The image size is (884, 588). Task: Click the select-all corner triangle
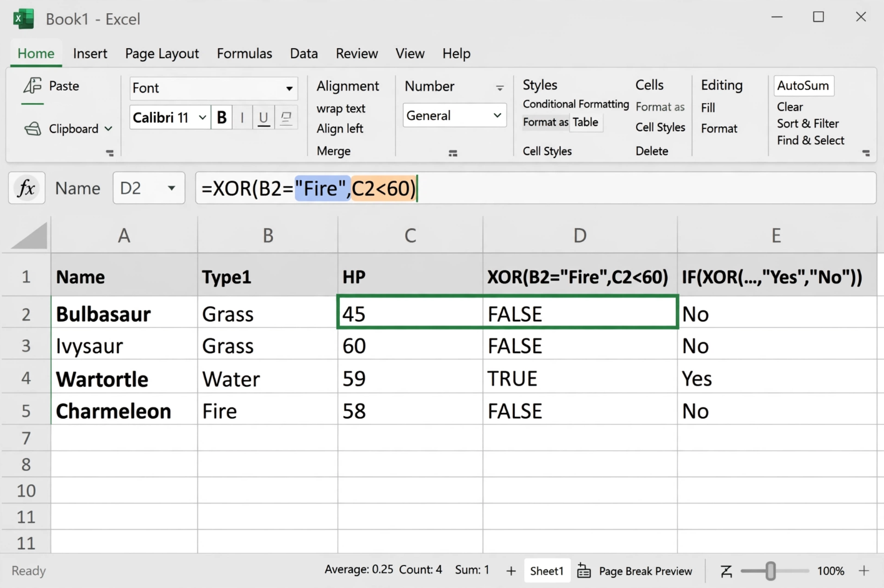(29, 236)
